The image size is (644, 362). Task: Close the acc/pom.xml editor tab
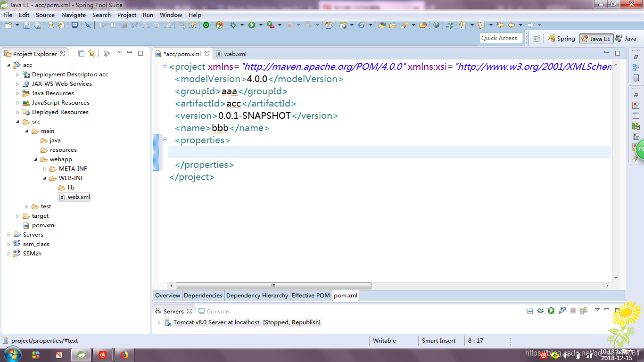point(207,54)
